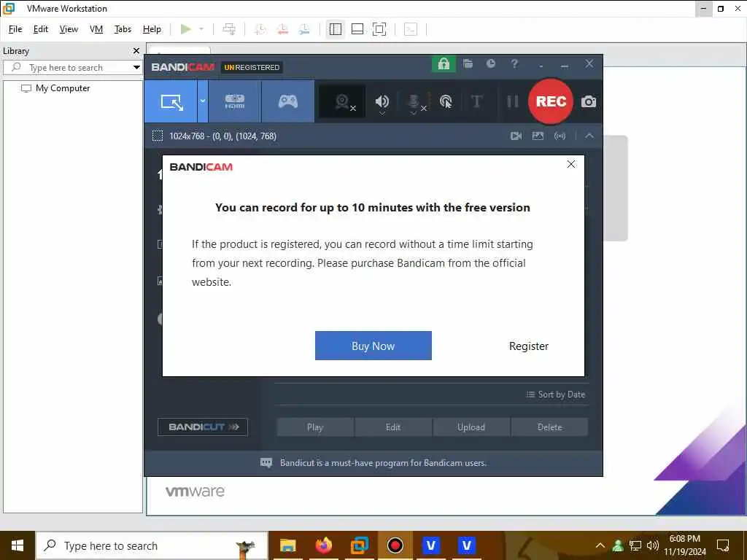Screen dimensions: 747x560
Task: Open Windows notification center
Action: coord(723,545)
